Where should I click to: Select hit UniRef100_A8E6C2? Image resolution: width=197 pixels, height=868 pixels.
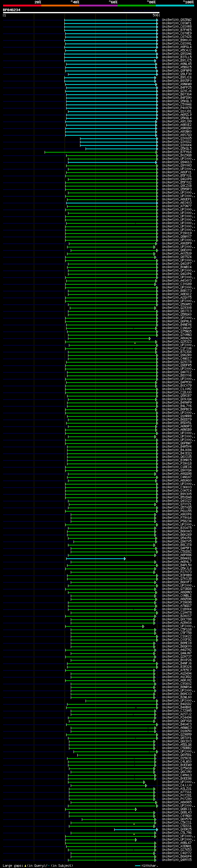[177, 294]
